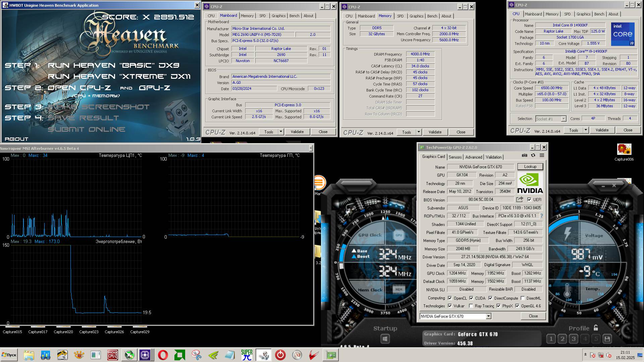The image size is (644, 362).
Task: Click Close in the rightmost CPU-Z window
Action: click(628, 130)
